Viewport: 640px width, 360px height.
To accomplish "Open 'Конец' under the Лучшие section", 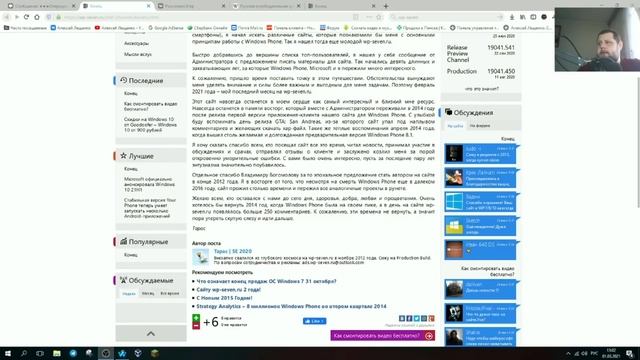I will pyautogui.click(x=131, y=169).
